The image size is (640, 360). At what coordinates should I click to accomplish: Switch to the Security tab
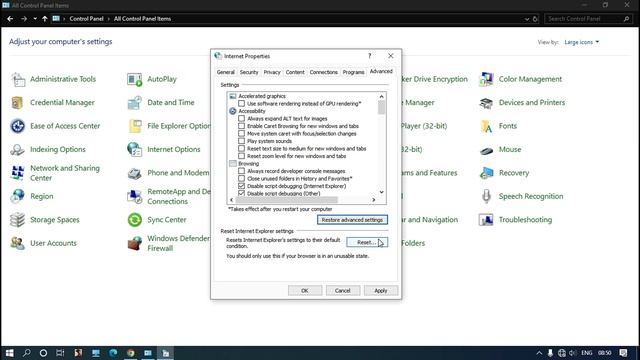[x=249, y=72]
